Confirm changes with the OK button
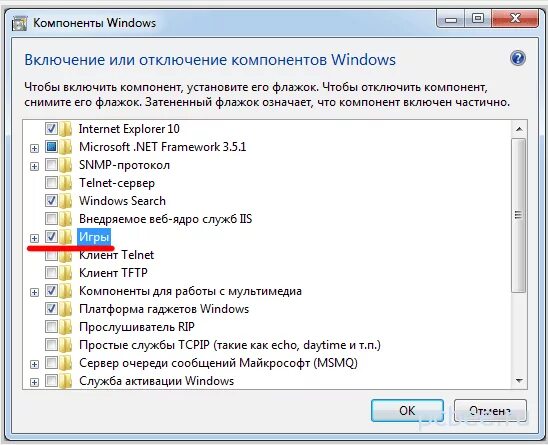This screenshot has width=548, height=445. pos(407,410)
